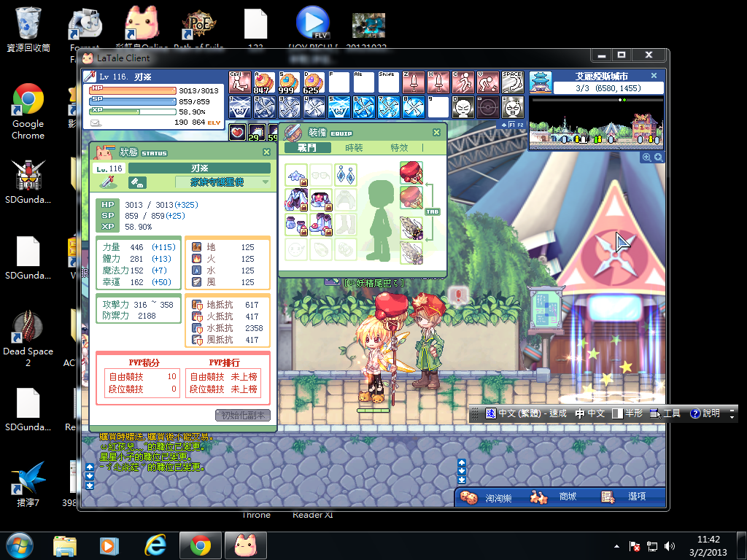
Task: Open the Recycle Bin 資源回收筒
Action: click(28, 29)
